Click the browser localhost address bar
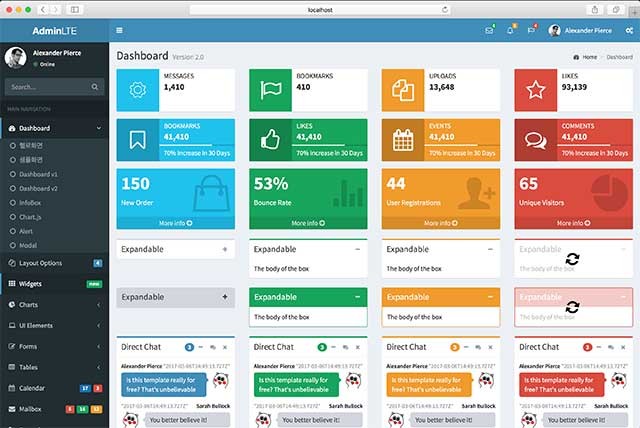 [x=320, y=9]
